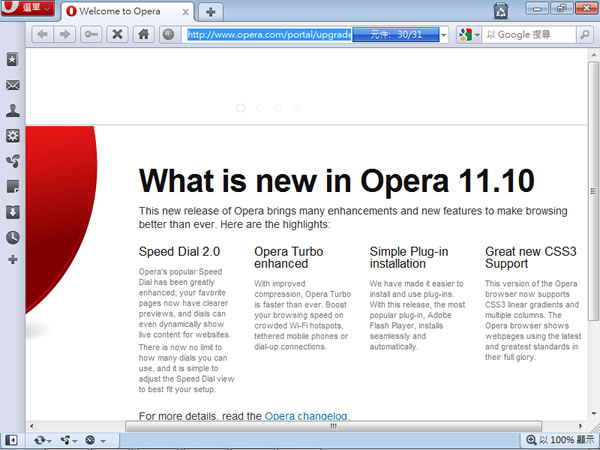Go to the Home page button

(x=143, y=34)
